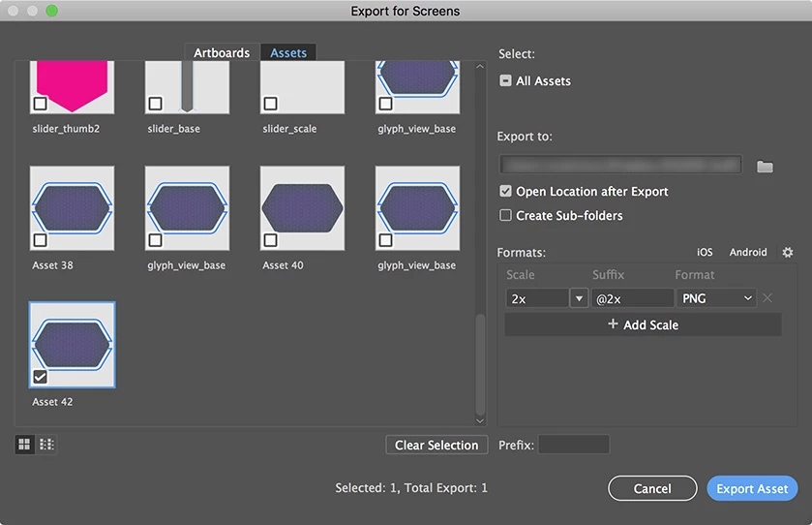Open the PNG format dropdown
Screen dimensions: 812x525
click(715, 298)
